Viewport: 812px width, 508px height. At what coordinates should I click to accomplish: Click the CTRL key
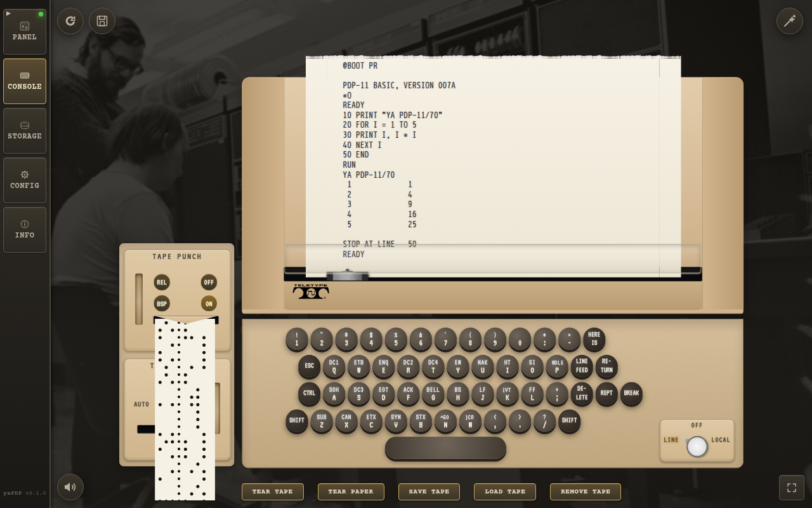tap(310, 394)
